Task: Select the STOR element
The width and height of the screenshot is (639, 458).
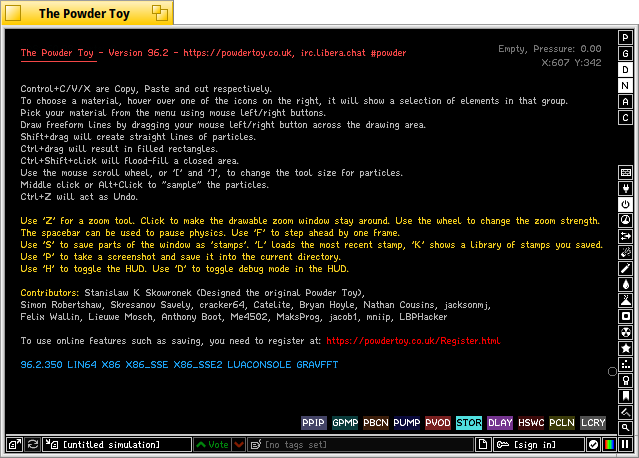Action: point(469,423)
